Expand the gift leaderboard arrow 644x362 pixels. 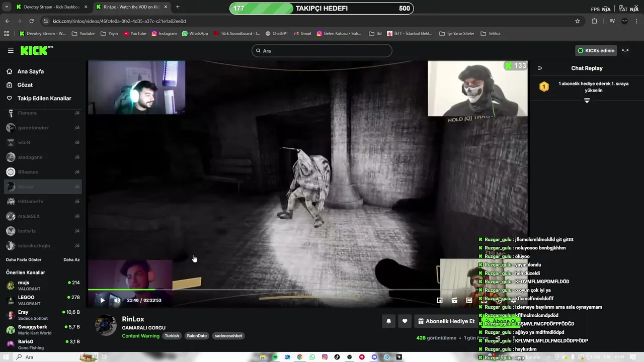pos(587,101)
